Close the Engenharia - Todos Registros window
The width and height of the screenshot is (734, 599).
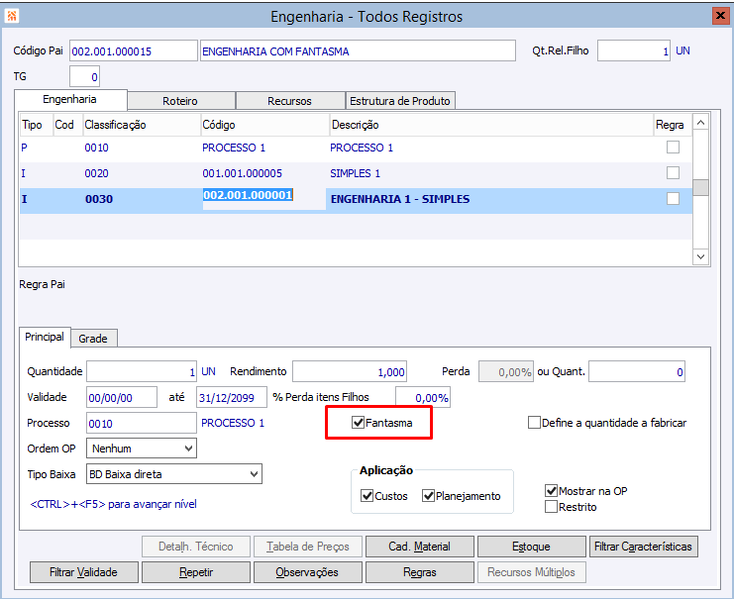(720, 16)
